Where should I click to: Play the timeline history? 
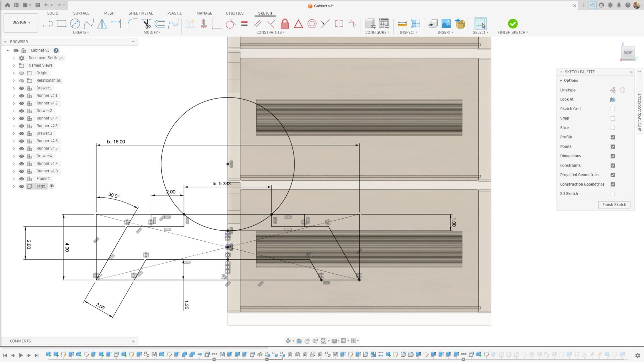tap(21, 355)
